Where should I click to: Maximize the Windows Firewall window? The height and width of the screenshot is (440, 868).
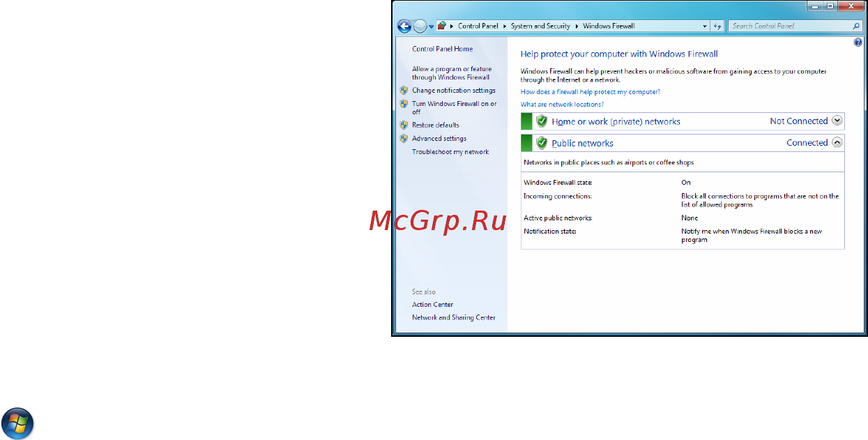(831, 6)
